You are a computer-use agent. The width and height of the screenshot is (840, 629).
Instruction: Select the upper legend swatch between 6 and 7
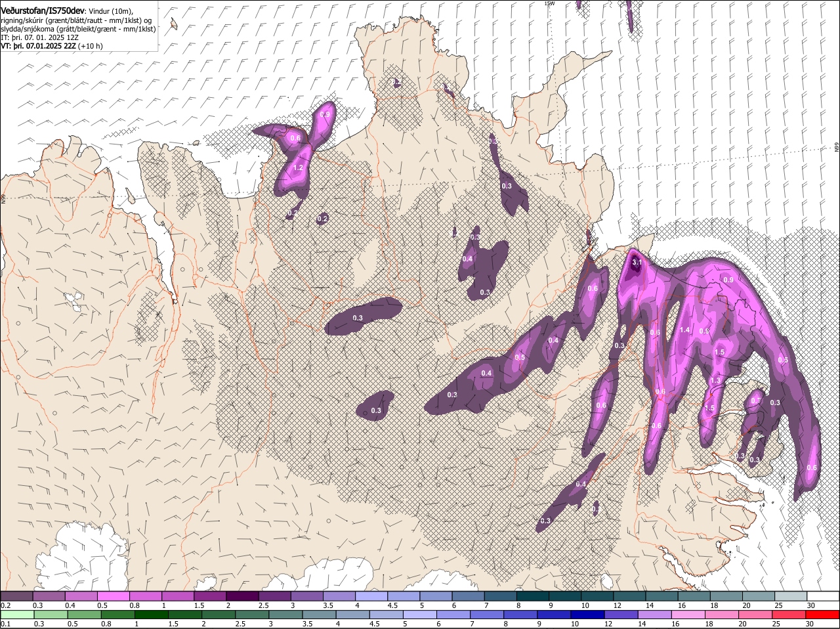[469, 596]
